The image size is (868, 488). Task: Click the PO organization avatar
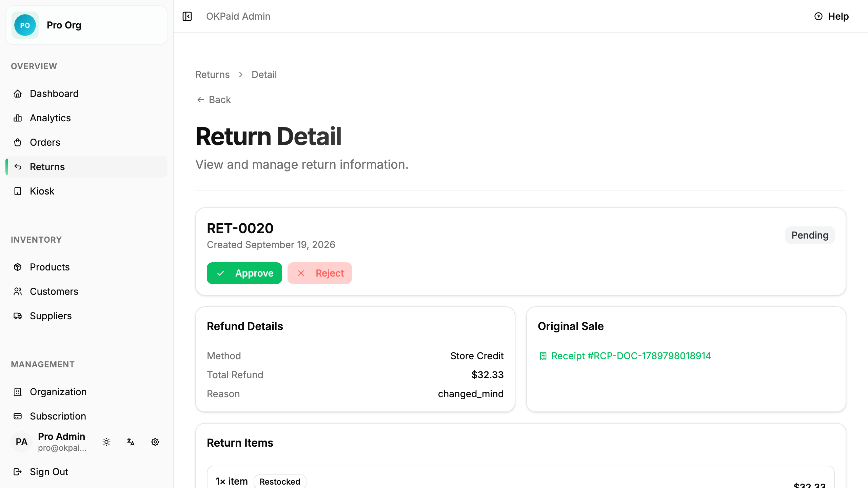coord(25,25)
